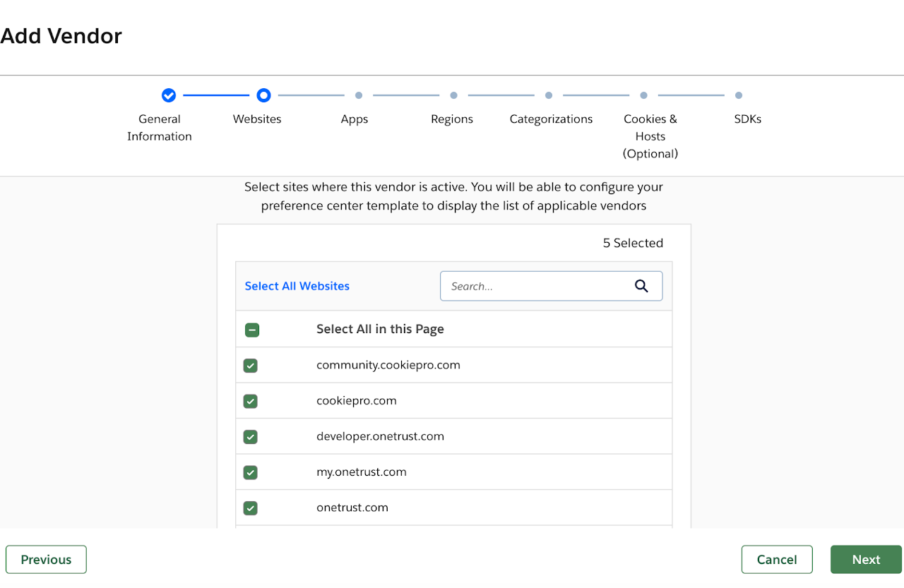Click the Regions step dot
Image resolution: width=904 pixels, height=588 pixels.
click(453, 95)
